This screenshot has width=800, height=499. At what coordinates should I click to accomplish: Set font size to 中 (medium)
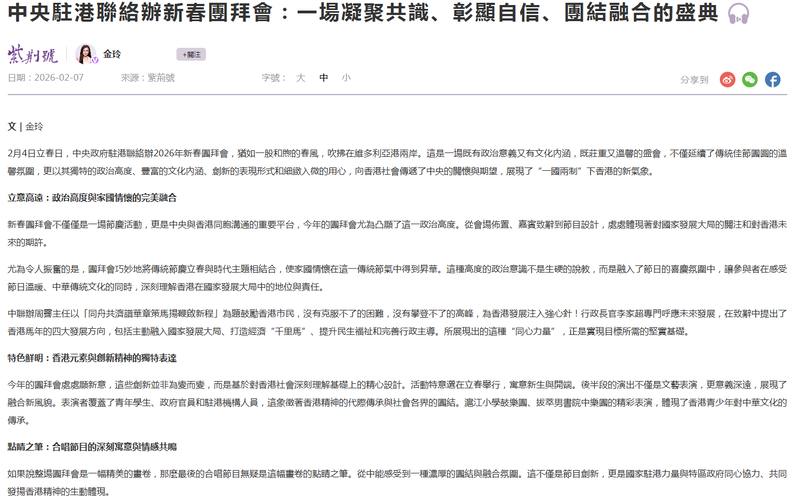(x=323, y=77)
